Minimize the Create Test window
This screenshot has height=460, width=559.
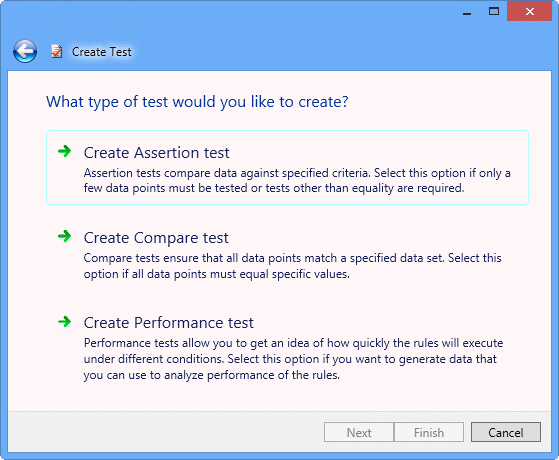467,12
